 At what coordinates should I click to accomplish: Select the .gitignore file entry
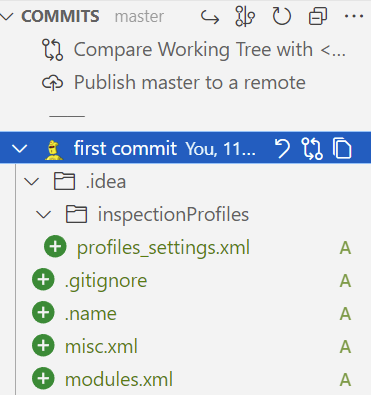click(106, 280)
